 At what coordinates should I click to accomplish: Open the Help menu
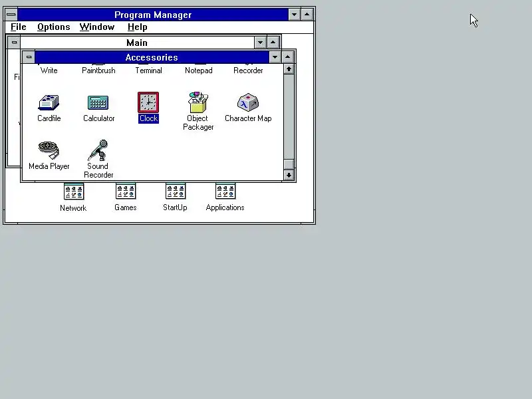(x=138, y=27)
